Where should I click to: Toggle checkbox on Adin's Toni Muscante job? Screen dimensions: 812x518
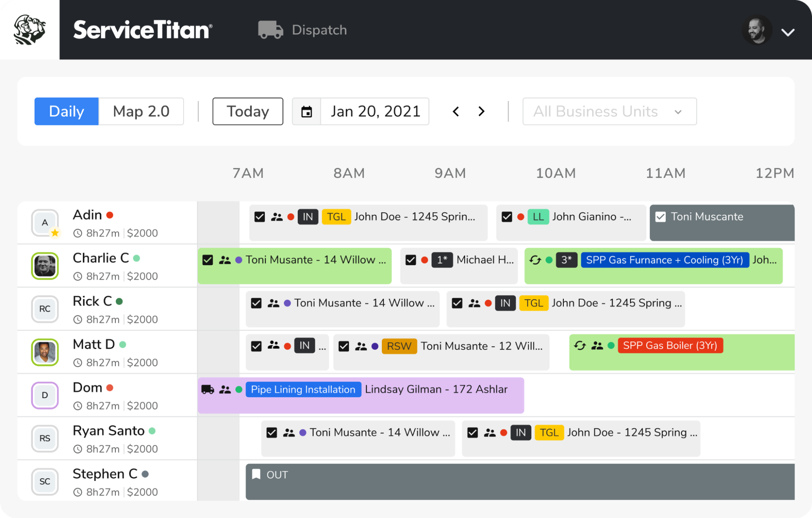click(x=660, y=217)
